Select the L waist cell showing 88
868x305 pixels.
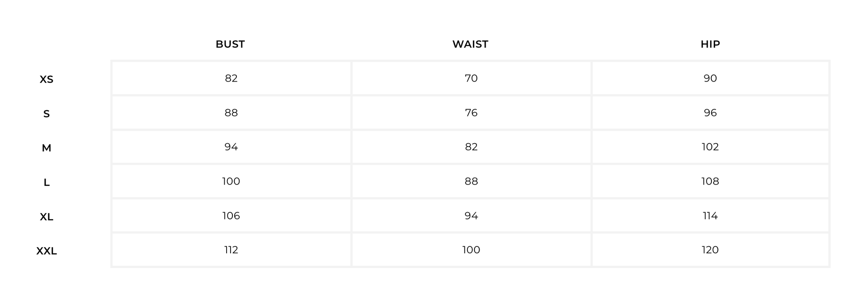click(x=471, y=181)
